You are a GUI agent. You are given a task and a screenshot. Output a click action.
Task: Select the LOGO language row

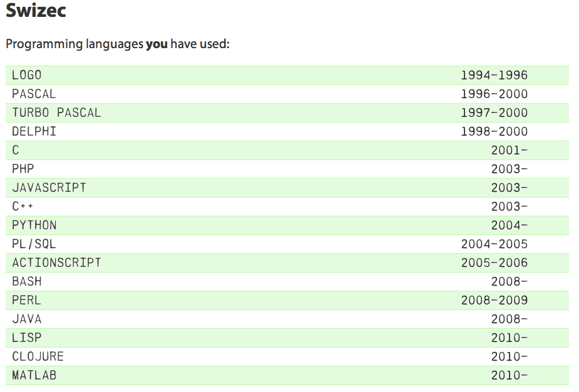coord(287,75)
